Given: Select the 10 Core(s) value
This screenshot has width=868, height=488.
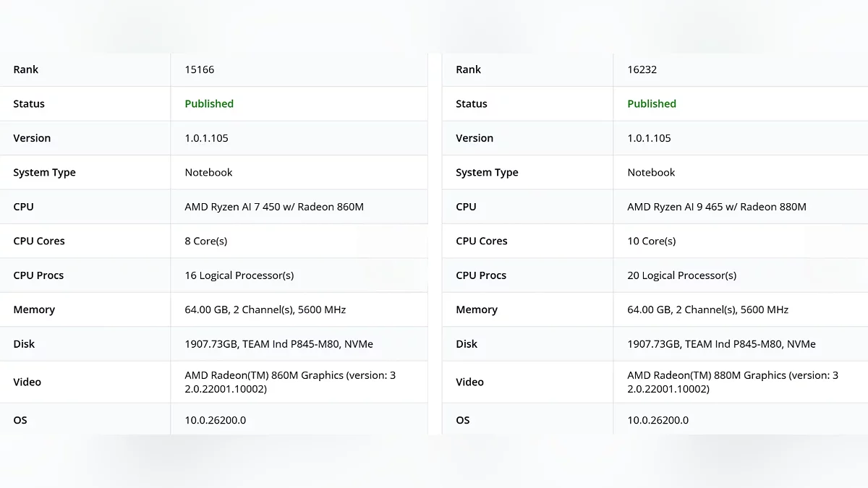Looking at the screenshot, I should tap(652, 241).
